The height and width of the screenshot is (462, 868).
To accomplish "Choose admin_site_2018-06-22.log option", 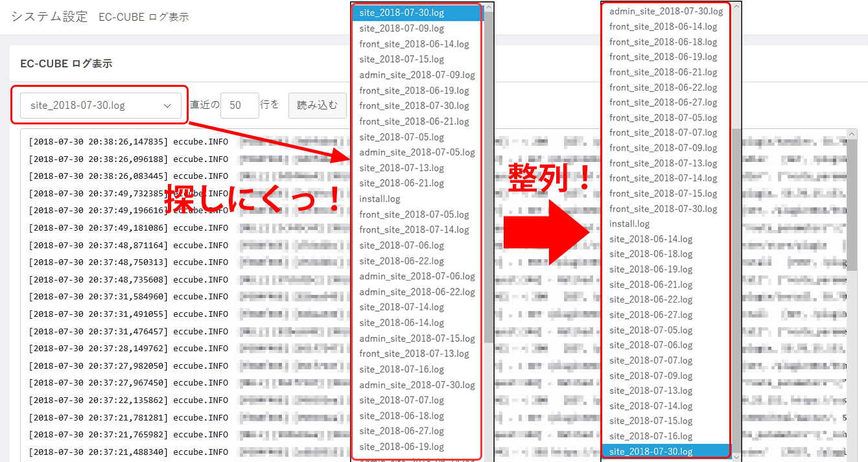I will 417,292.
